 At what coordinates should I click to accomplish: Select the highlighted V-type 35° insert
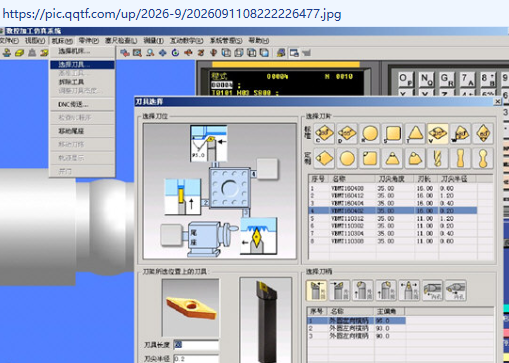[x=438, y=133]
